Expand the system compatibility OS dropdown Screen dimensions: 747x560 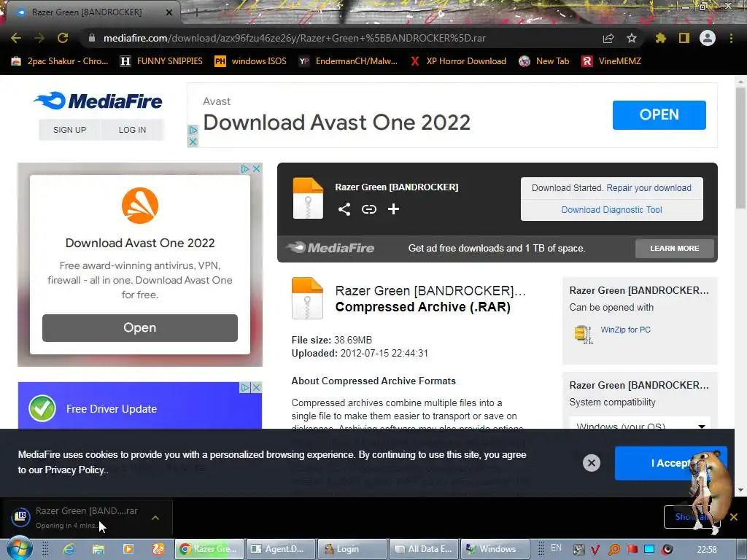pos(640,424)
